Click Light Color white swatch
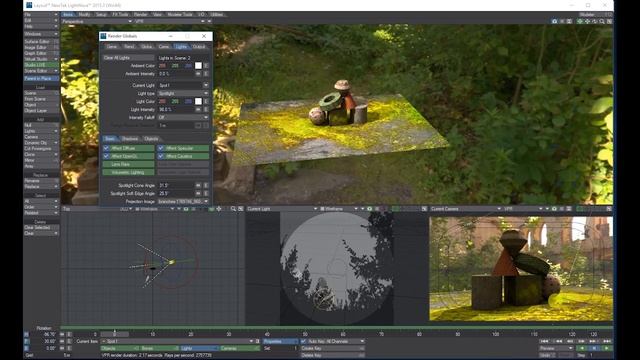This screenshot has height=360, width=640. click(198, 101)
